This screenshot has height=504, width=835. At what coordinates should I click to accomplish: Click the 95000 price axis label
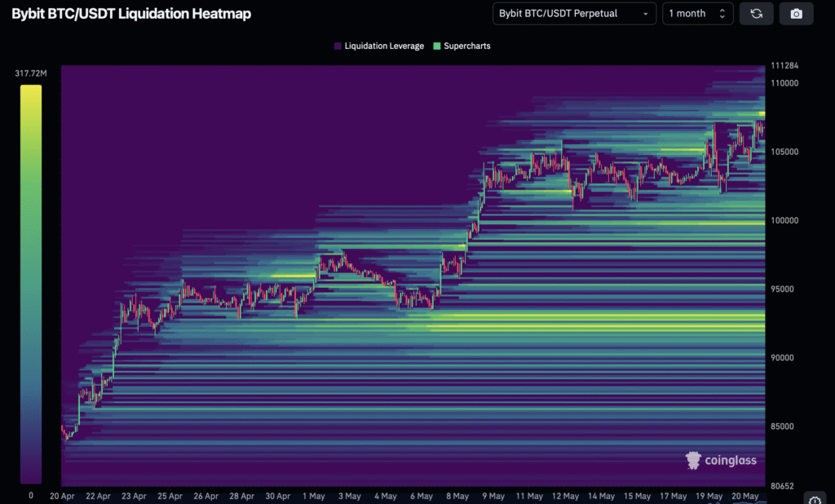pos(782,289)
